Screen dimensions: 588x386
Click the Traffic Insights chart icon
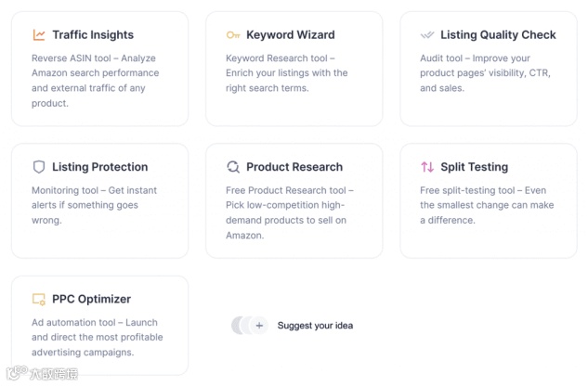coord(39,35)
